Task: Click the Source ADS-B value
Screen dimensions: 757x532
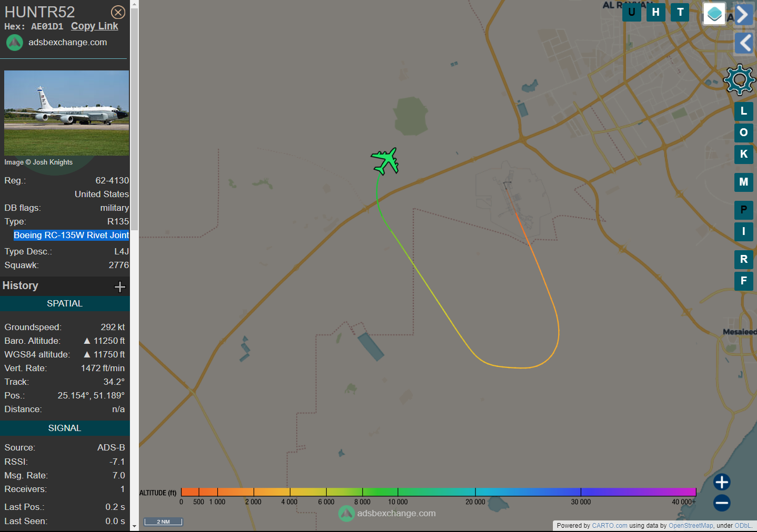Action: [x=111, y=447]
